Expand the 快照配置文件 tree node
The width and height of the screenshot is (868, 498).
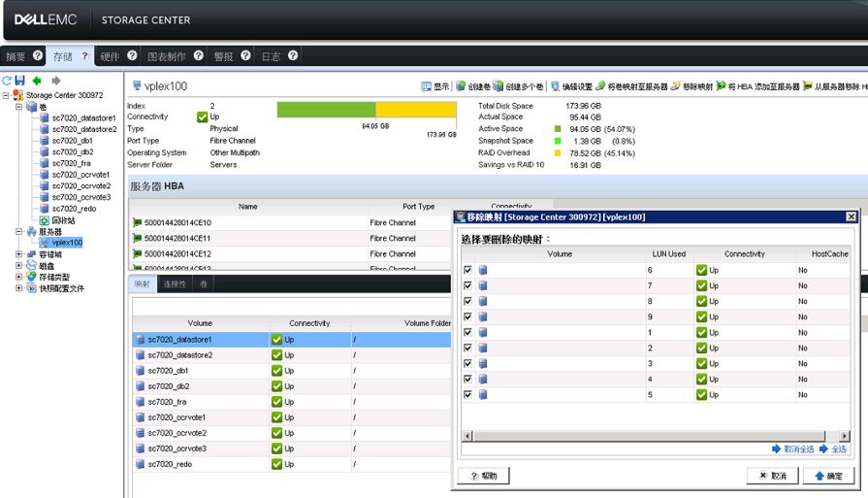[x=18, y=288]
